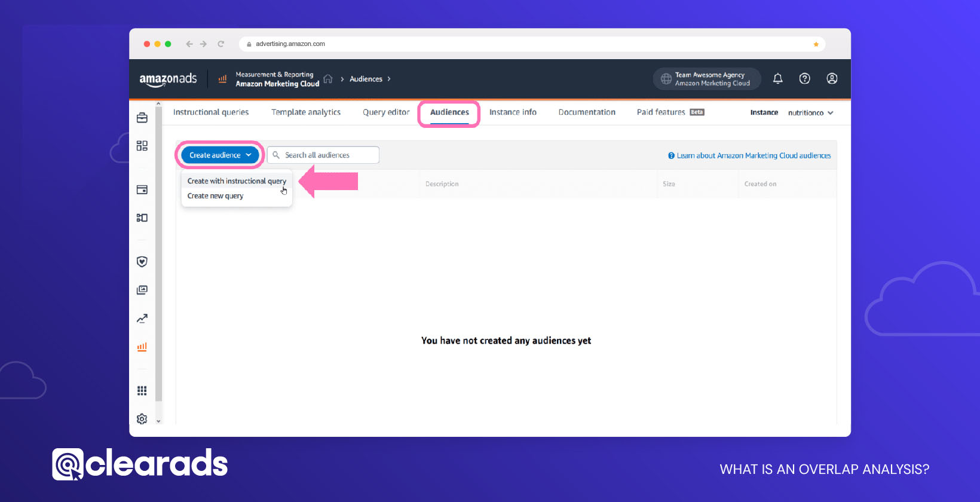Viewport: 980px width, 502px height.
Task: Open the briefcase icon in left sidebar
Action: pyautogui.click(x=142, y=118)
